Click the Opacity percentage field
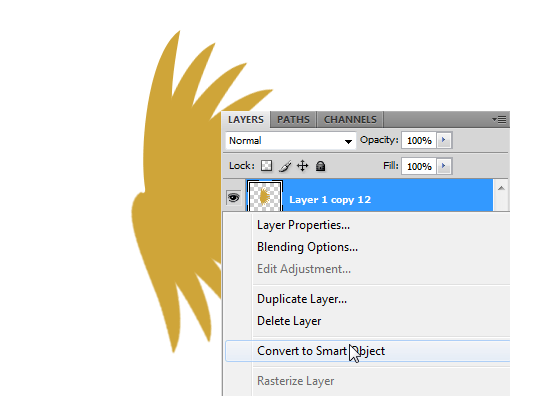 tap(419, 140)
